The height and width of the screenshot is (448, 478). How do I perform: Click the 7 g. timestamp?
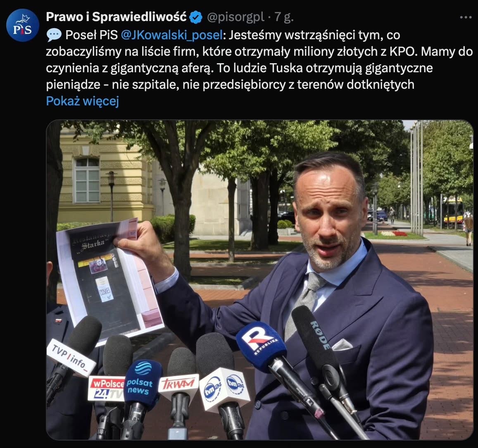click(284, 17)
